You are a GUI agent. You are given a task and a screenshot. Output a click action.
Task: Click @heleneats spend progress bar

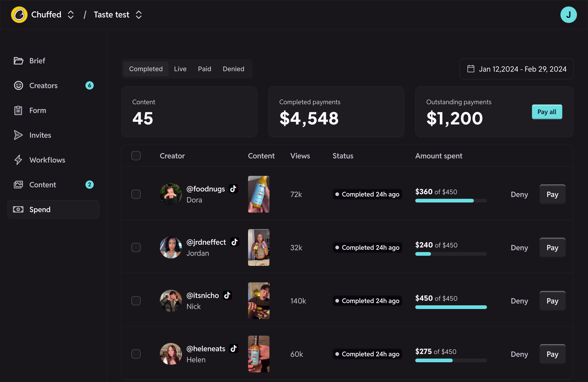point(451,360)
